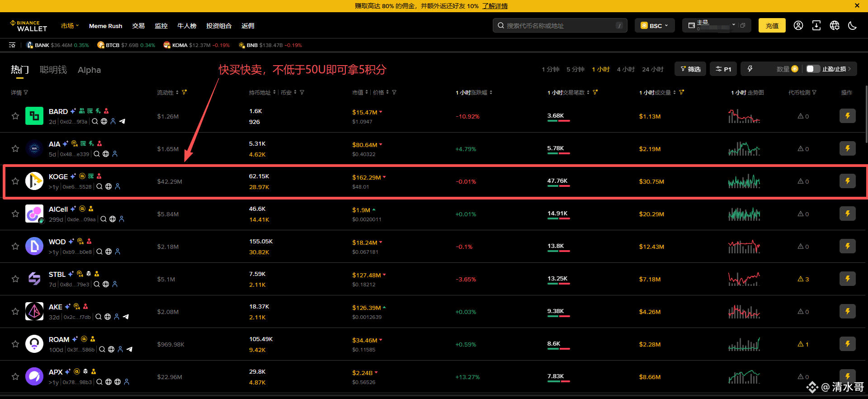
Task: Expand the 市场 menu dropdown
Action: click(70, 26)
